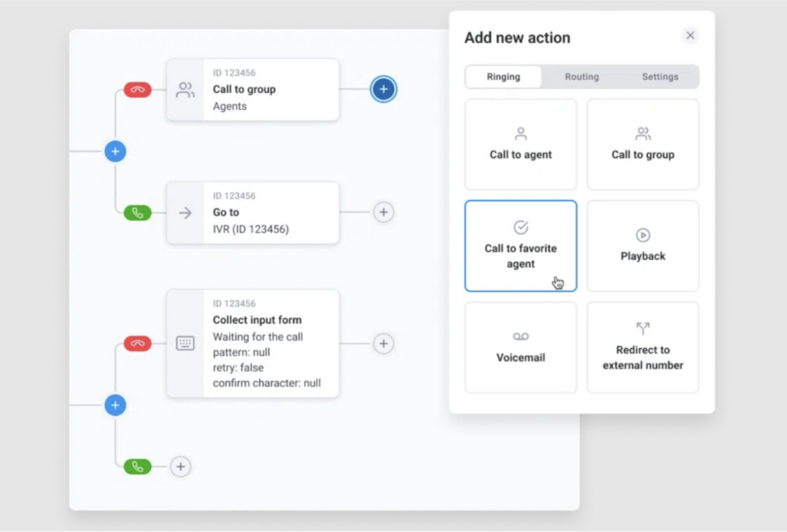Click the plus next to the bottom green phone
Viewport: 787px width, 532px height.
coord(181,467)
